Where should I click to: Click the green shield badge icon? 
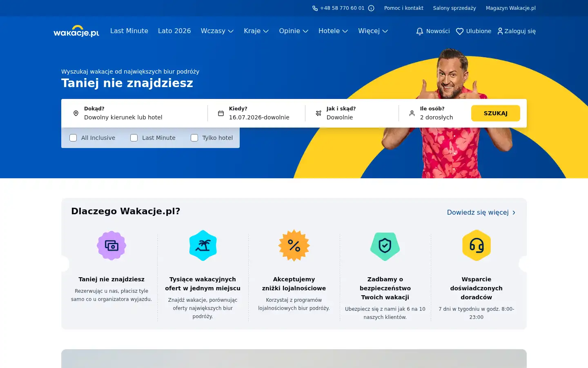(x=385, y=246)
